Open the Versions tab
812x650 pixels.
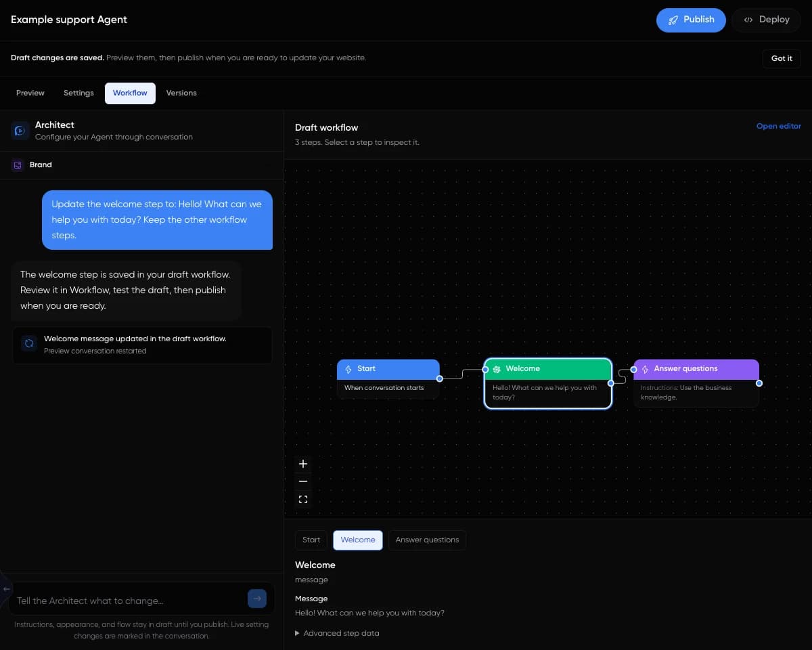point(181,93)
